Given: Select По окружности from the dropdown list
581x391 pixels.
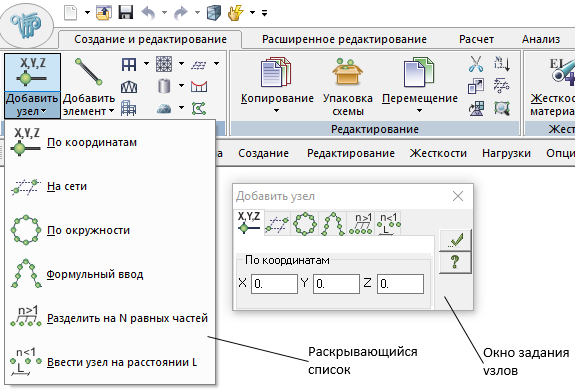Looking at the screenshot, I should [110, 230].
